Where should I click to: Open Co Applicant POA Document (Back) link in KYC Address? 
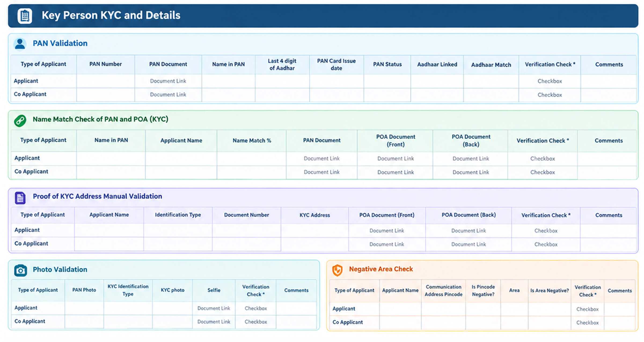click(x=469, y=244)
